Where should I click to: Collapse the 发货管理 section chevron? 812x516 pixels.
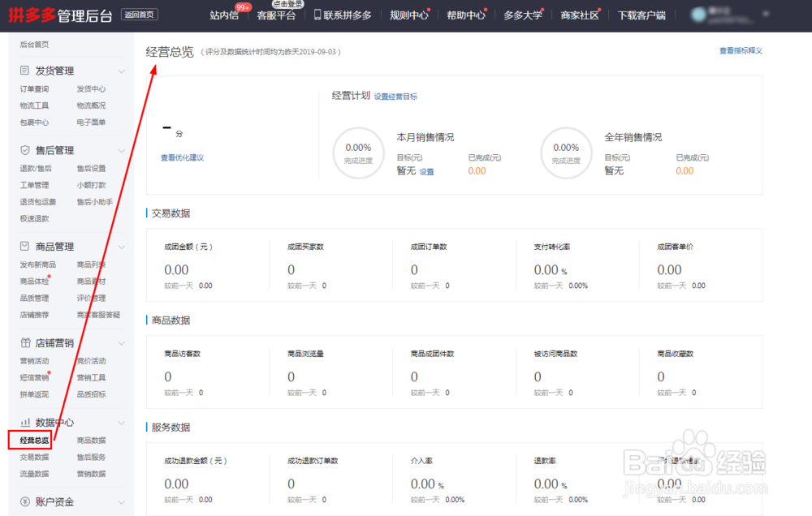tap(121, 71)
